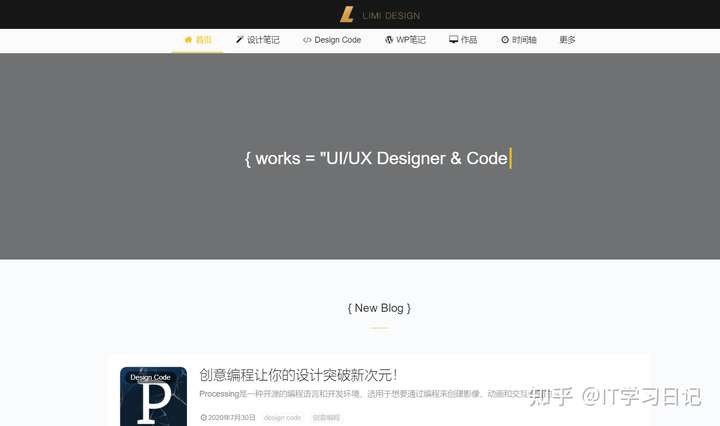
Task: Click the { New Blog } heading
Action: click(379, 308)
